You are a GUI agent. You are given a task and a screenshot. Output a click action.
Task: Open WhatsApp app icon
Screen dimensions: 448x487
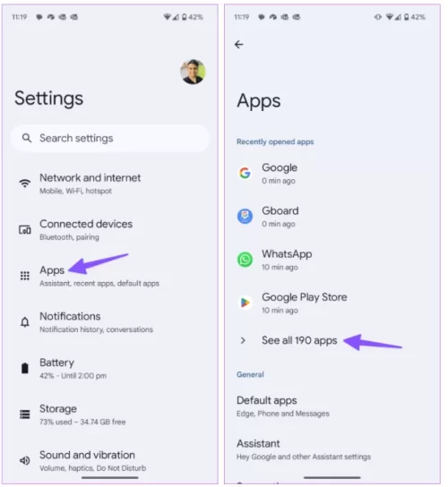(245, 260)
